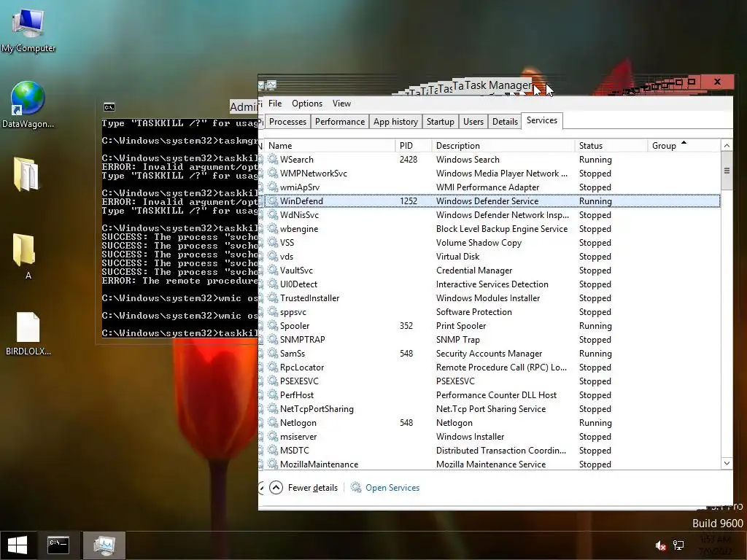The height and width of the screenshot is (560, 747).
Task: Select the TrustedInstaller service row
Action: coord(492,297)
